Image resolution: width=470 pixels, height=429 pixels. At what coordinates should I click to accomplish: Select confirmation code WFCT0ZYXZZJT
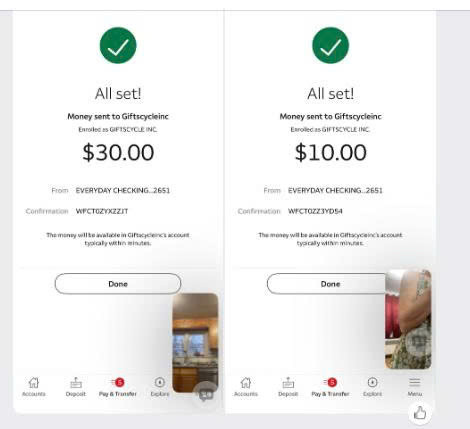coord(102,211)
